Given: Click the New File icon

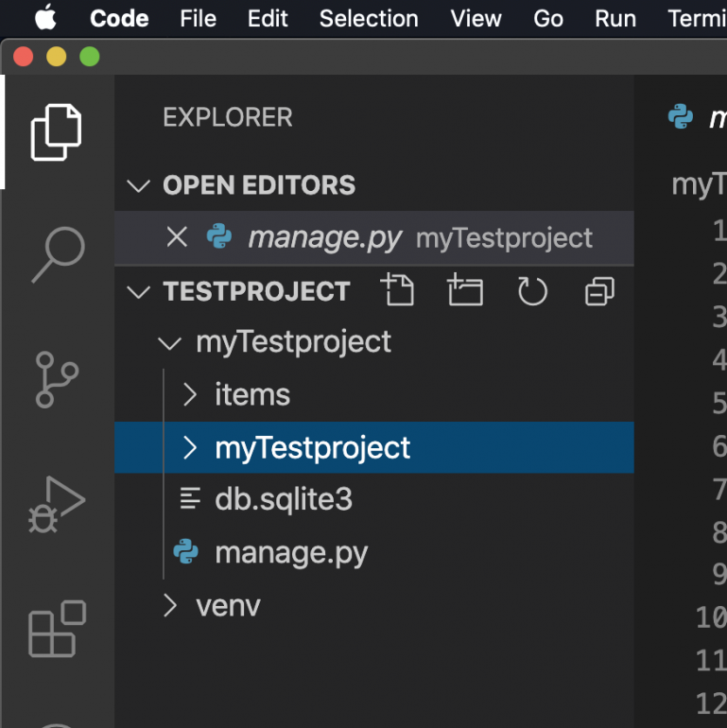Looking at the screenshot, I should coord(397,291).
